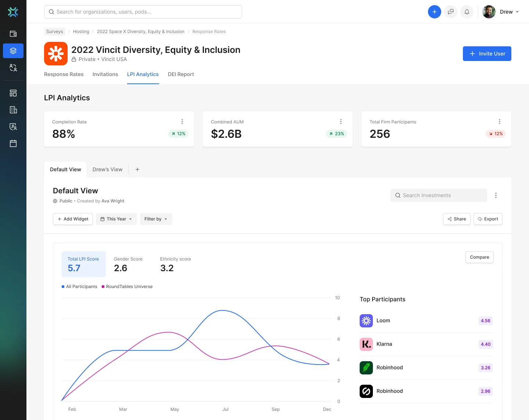Click the Export button

[488, 219]
